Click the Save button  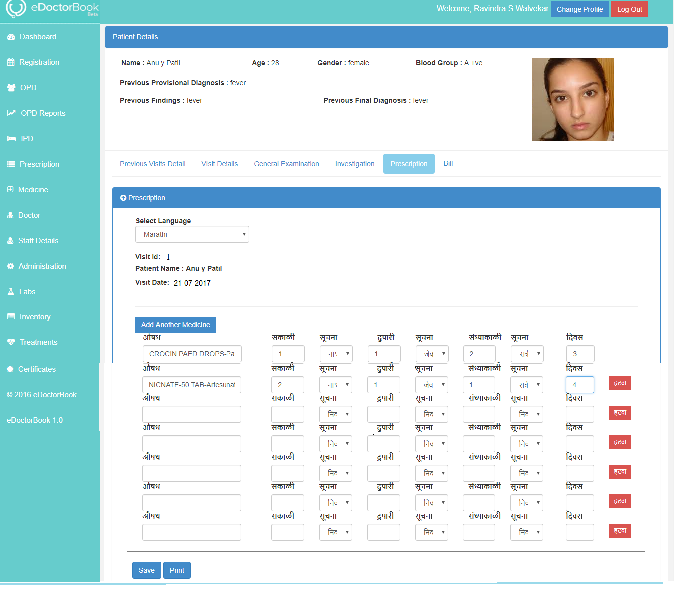click(x=146, y=570)
